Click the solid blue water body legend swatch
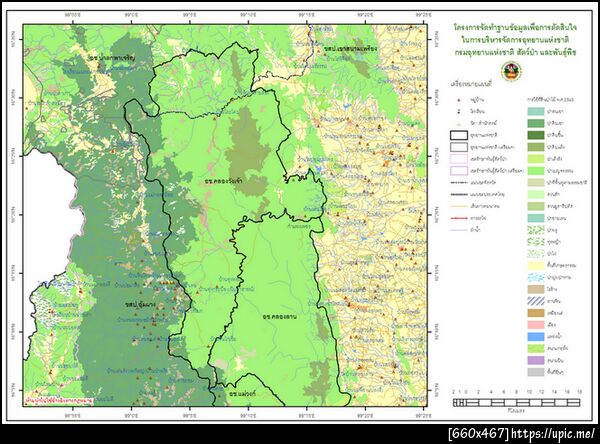 (x=536, y=336)
